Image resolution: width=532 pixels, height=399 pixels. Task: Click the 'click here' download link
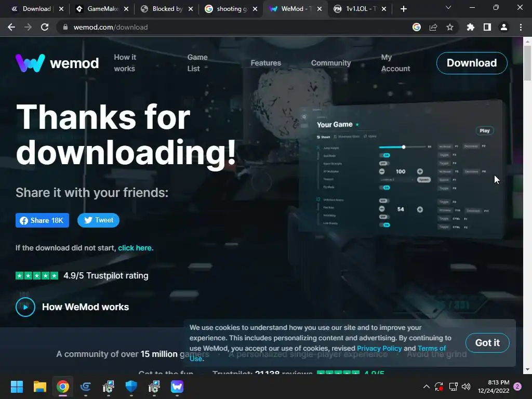pyautogui.click(x=136, y=248)
